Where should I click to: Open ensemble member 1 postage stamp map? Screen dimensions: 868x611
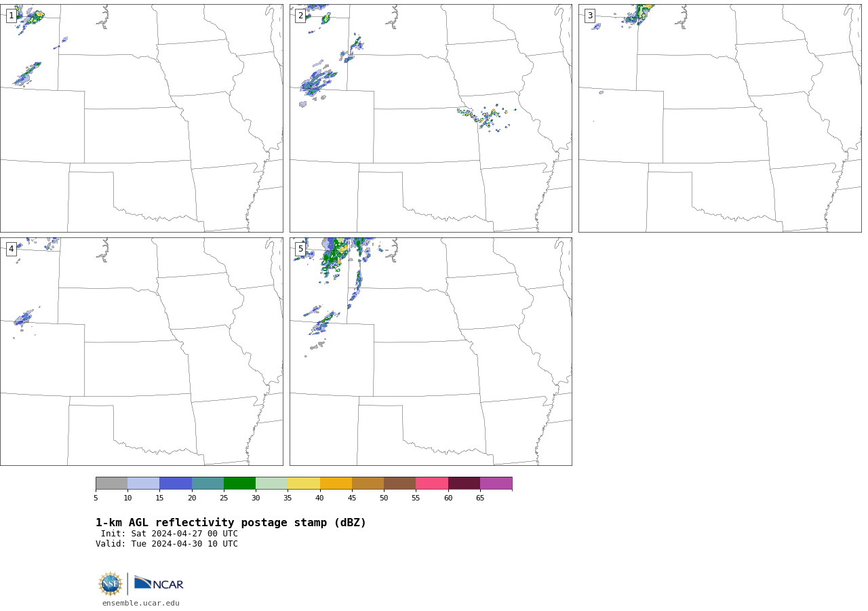(x=141, y=118)
